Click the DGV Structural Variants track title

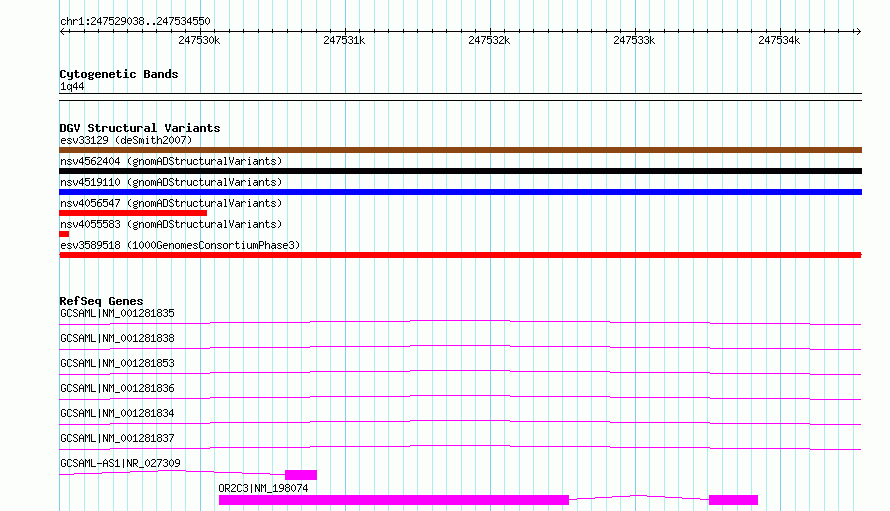click(x=140, y=128)
